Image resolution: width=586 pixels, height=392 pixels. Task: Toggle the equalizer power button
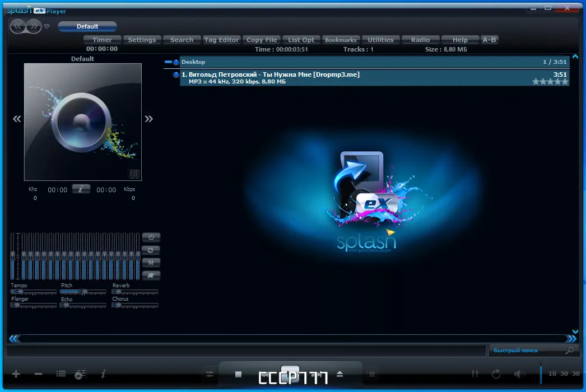tap(151, 237)
